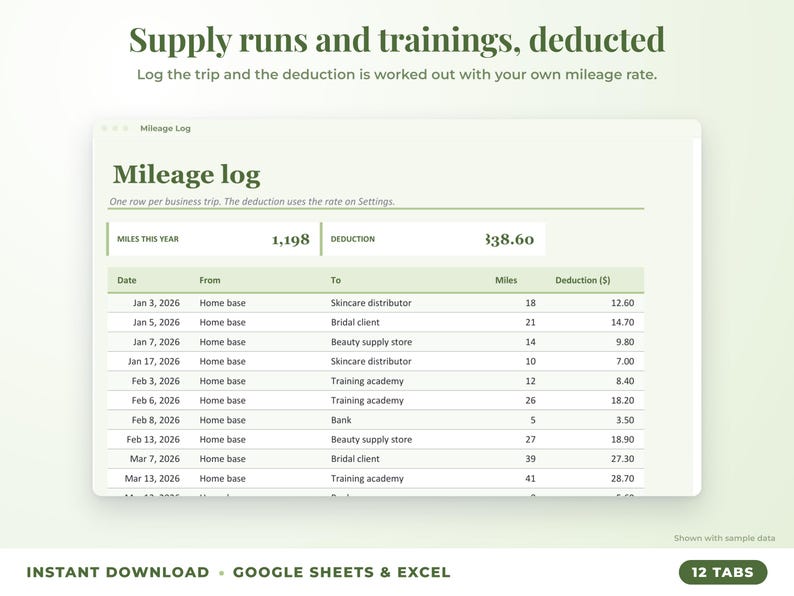The image size is (794, 596).
Task: Select the Jan 17, 2026 date cell
Action: pyautogui.click(x=153, y=361)
